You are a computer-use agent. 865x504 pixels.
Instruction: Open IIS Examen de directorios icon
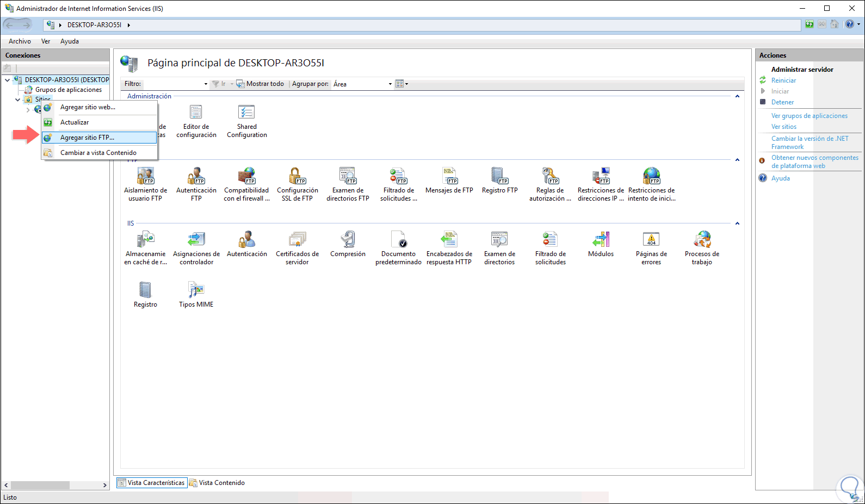tap(500, 248)
